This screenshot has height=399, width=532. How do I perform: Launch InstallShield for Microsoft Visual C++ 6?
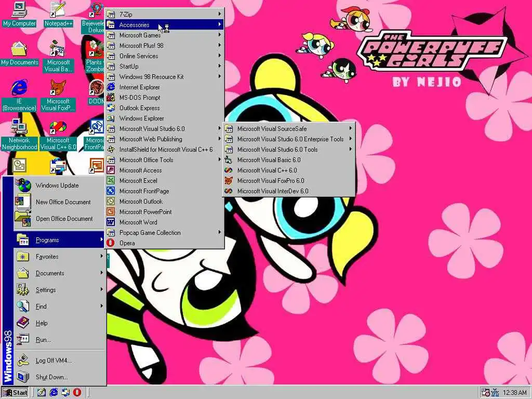(x=165, y=149)
